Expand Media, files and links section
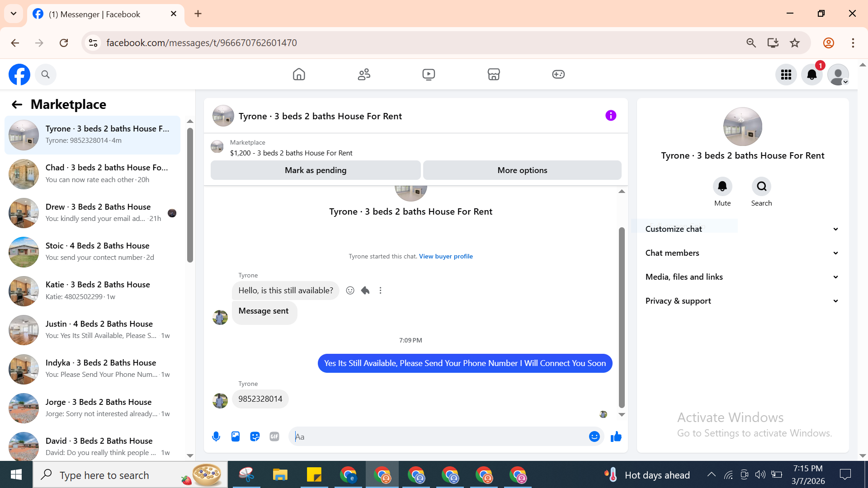This screenshot has height=488, width=868. coord(742,277)
